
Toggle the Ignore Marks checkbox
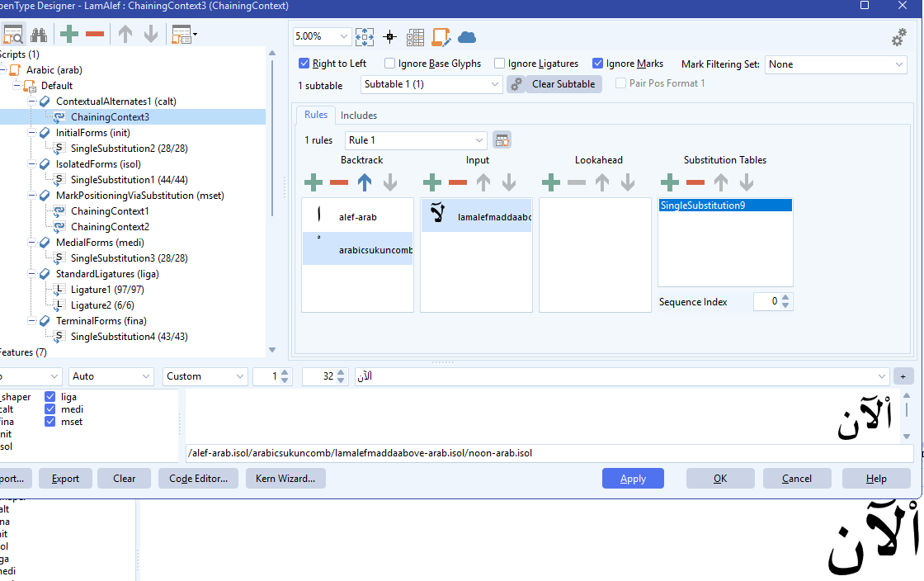tap(598, 64)
